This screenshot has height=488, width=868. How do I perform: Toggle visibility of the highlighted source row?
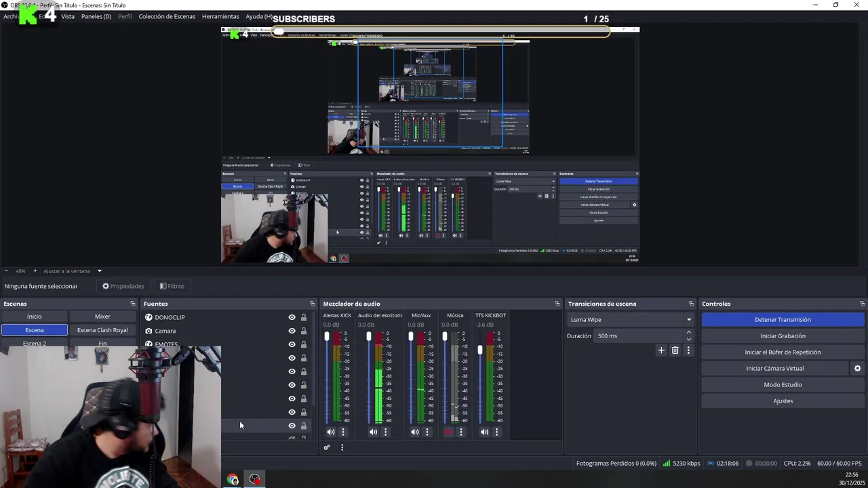292,426
